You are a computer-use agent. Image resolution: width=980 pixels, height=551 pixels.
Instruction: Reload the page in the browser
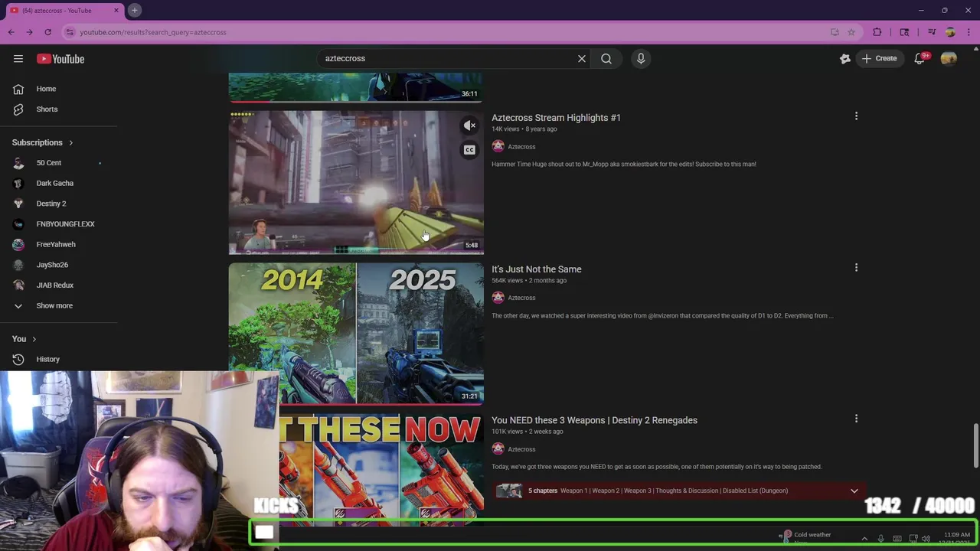point(47,32)
